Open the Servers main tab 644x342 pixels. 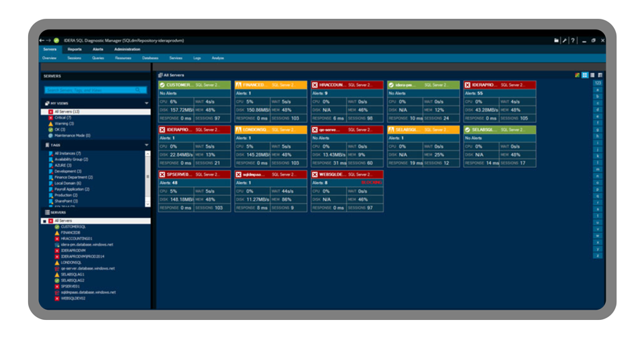click(50, 49)
